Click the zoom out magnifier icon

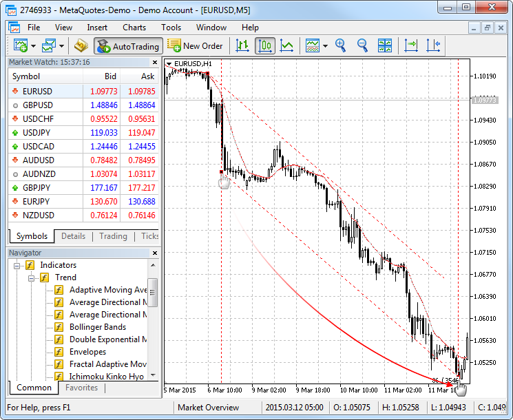pyautogui.click(x=362, y=45)
